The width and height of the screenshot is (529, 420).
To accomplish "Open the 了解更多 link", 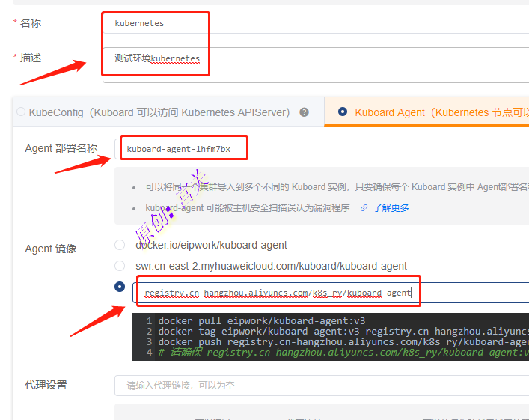I will [391, 208].
